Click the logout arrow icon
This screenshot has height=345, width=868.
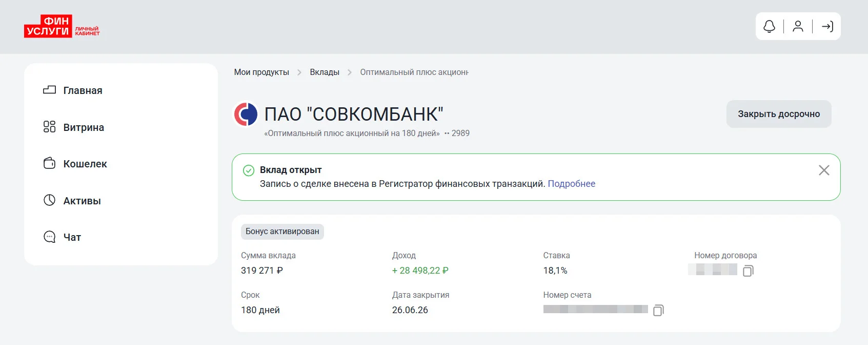[827, 27]
